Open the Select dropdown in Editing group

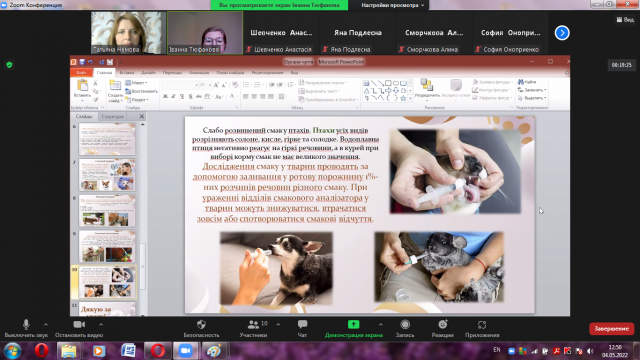(532, 98)
